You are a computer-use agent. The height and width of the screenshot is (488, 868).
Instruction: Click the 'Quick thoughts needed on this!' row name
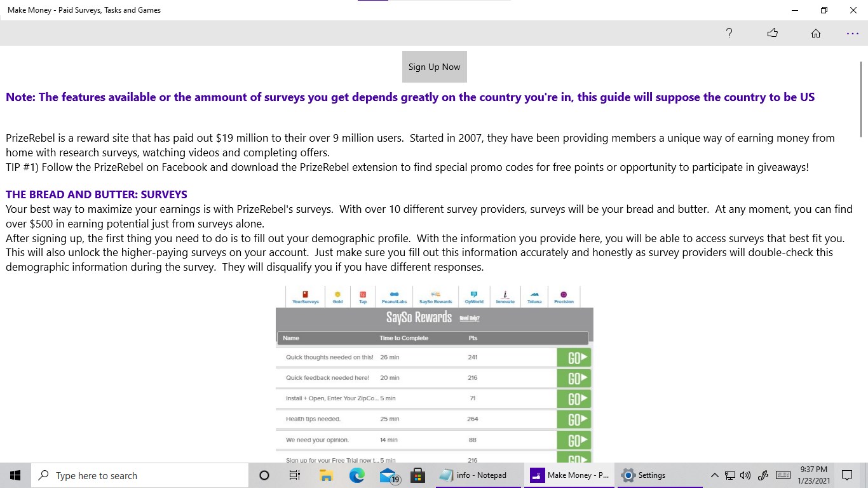(x=330, y=357)
